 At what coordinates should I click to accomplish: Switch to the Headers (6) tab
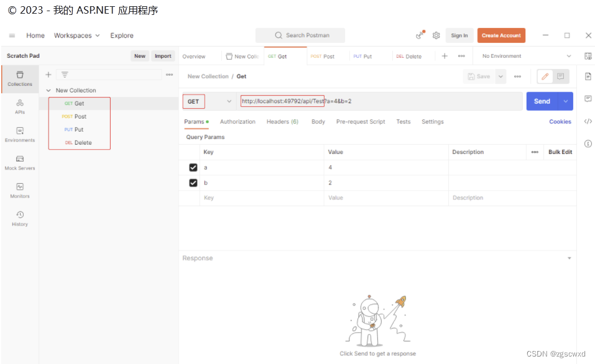282,122
